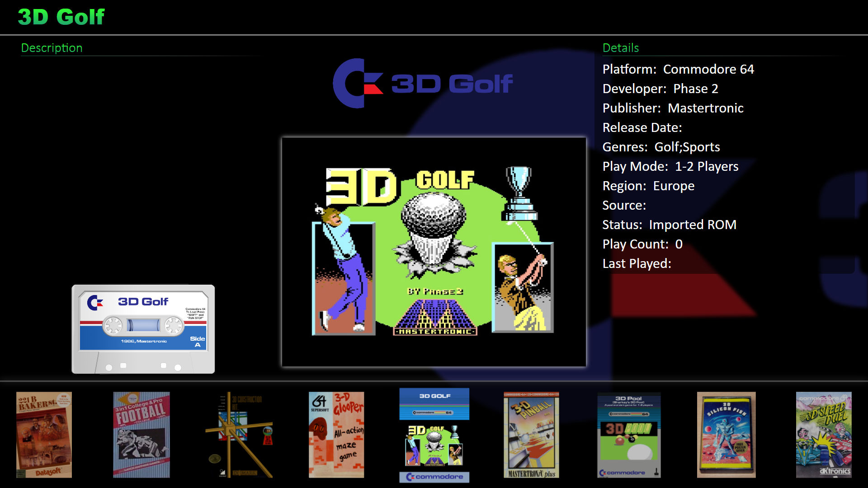Click the Commodore 3D Golf clear logo
The height and width of the screenshot is (488, 868).
click(x=423, y=83)
